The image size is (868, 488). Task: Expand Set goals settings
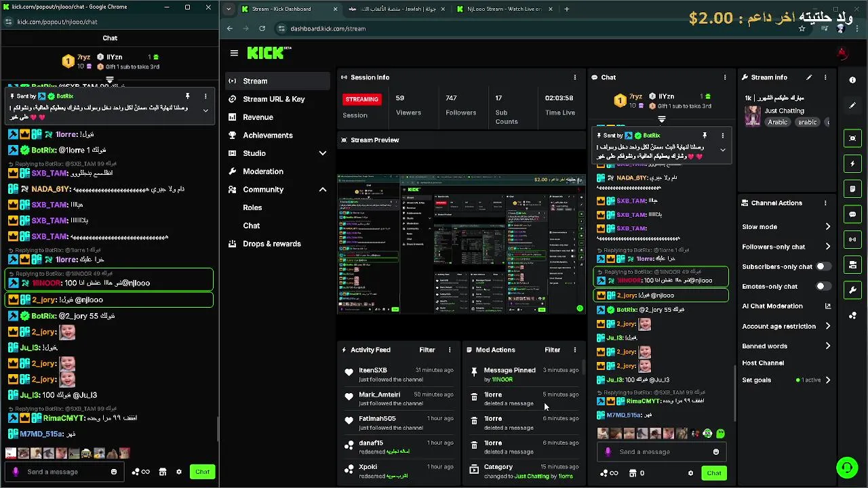(827, 380)
